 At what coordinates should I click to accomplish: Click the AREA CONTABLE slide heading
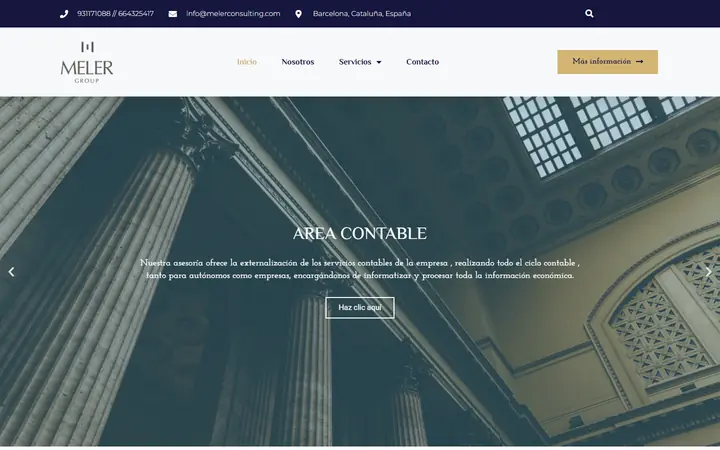[360, 234]
